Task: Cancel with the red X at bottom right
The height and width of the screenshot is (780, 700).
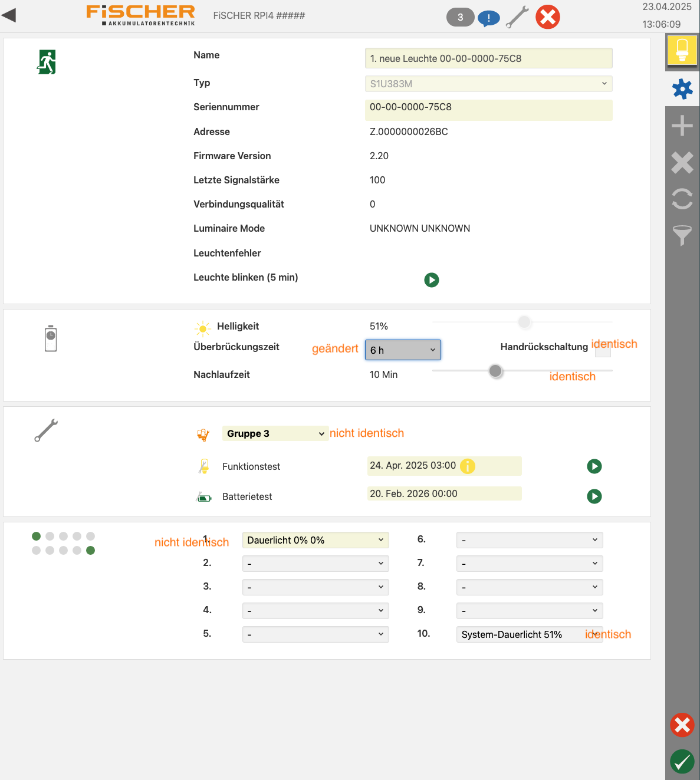Action: 682,725
